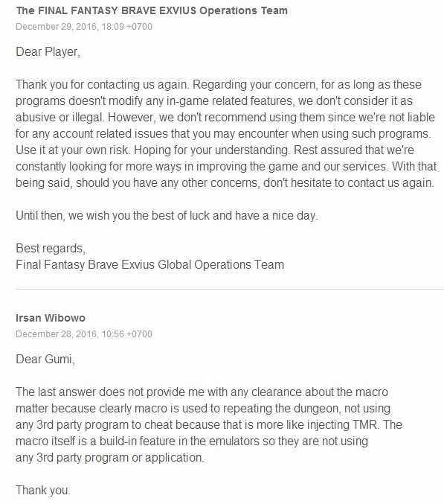
Task: Click the horizontal divider between the messages
Action: (x=230, y=290)
